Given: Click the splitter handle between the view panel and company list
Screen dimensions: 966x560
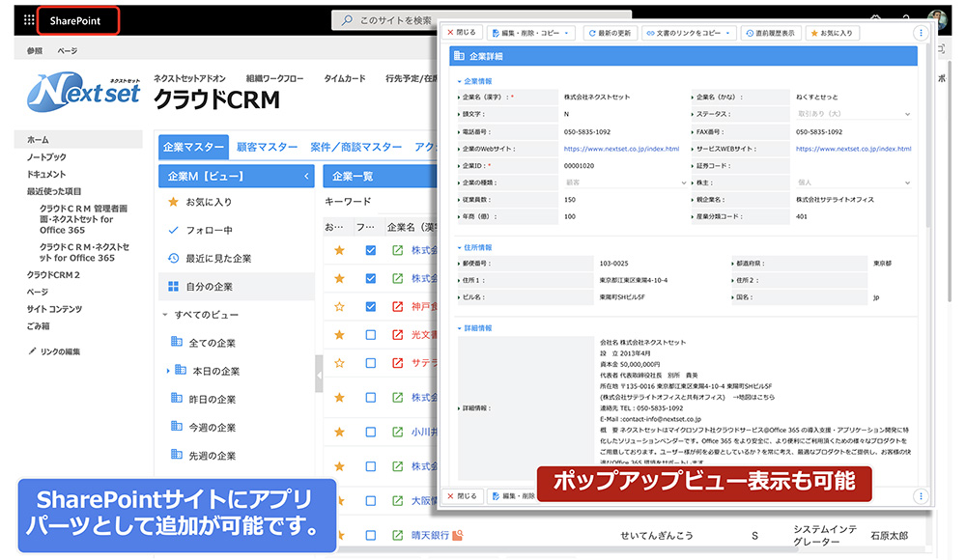Looking at the screenshot, I should [319, 374].
